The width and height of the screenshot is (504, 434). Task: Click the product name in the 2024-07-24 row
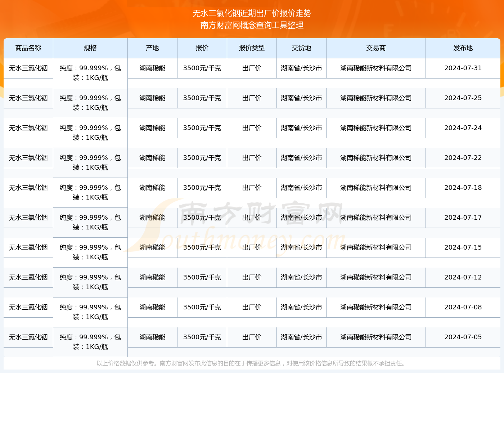pos(28,128)
